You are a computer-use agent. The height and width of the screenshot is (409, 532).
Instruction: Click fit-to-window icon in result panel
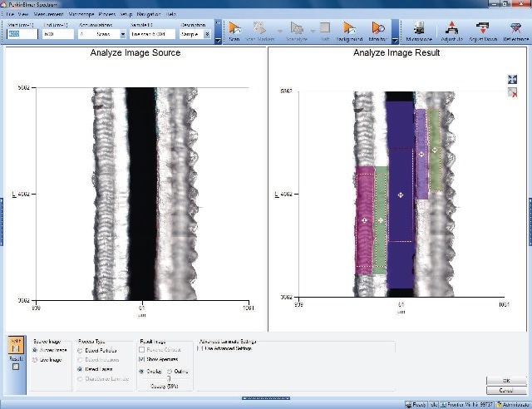point(512,80)
